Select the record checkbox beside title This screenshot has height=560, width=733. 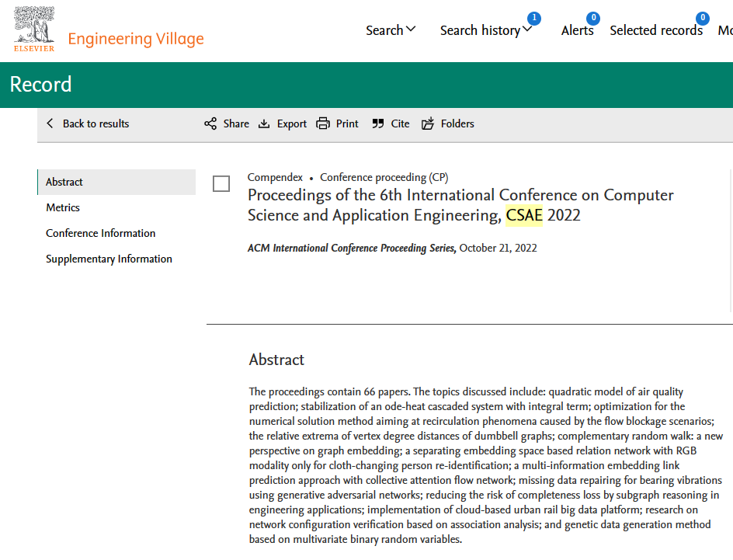click(x=221, y=183)
